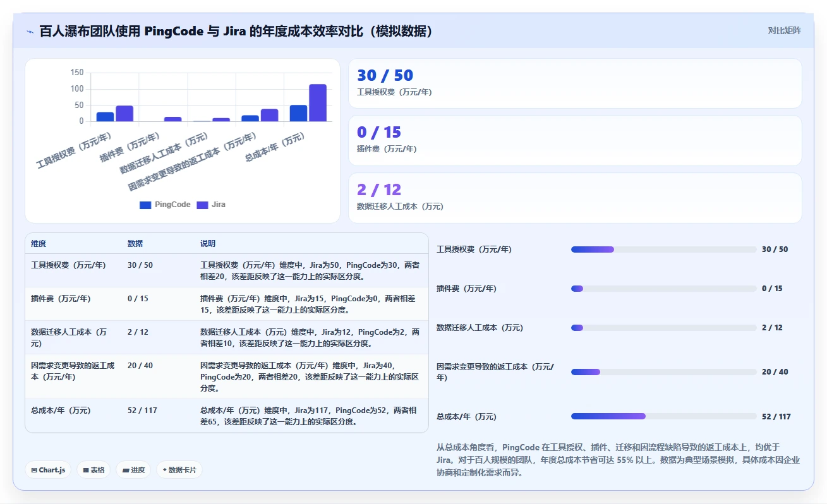The width and height of the screenshot is (827, 504).
Task: Click the Jira 工具授权费 bar in chart
Action: tap(124, 113)
